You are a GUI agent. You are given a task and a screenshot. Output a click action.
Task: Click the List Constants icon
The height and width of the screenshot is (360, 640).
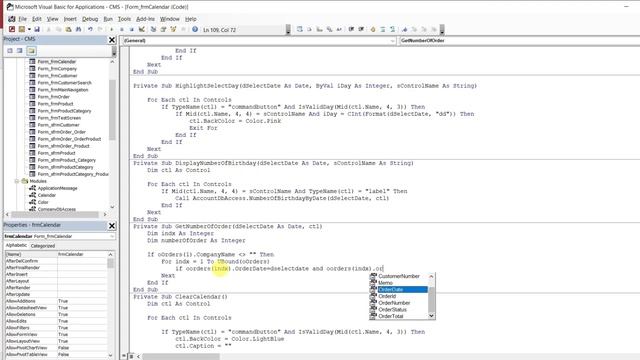point(309,29)
